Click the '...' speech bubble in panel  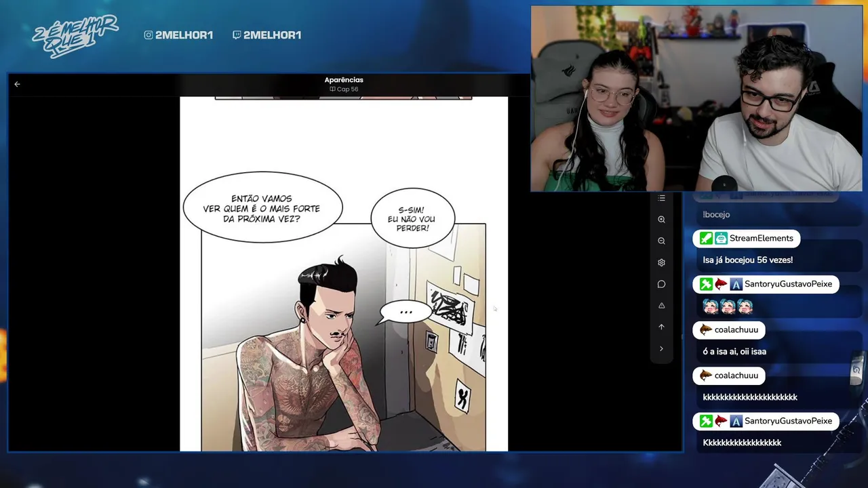click(x=406, y=312)
